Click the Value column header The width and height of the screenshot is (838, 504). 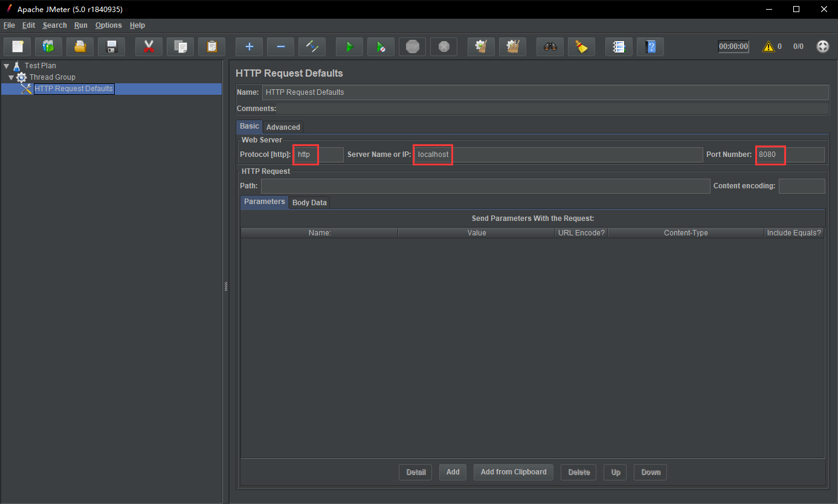[x=477, y=233]
